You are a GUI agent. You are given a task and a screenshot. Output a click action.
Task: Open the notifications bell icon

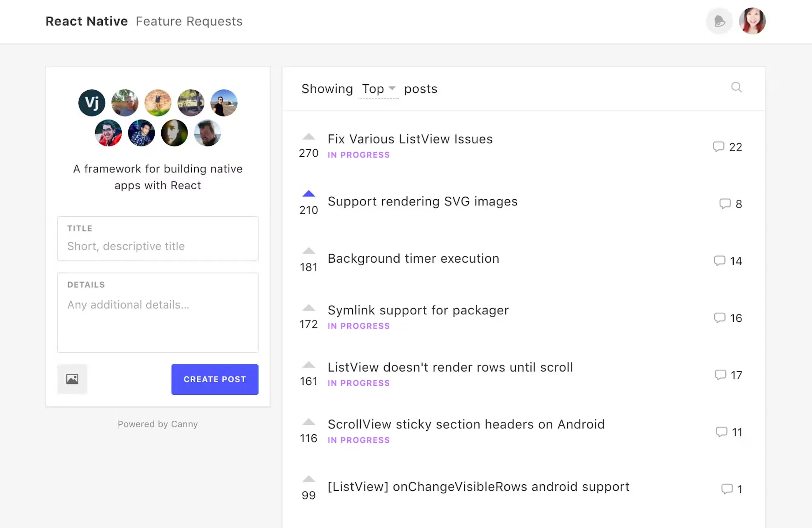click(x=719, y=21)
